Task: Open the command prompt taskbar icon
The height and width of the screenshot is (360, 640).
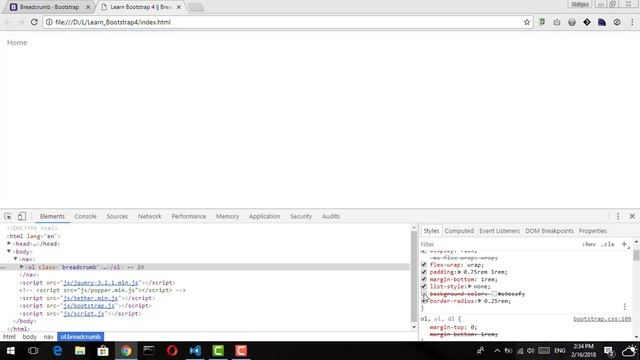Action: click(149, 351)
